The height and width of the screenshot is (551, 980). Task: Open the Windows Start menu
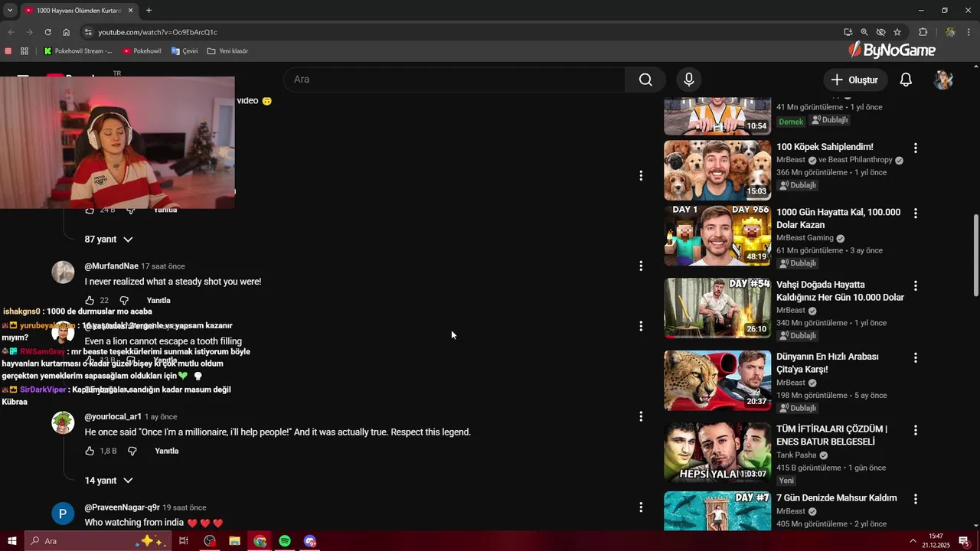(12, 541)
